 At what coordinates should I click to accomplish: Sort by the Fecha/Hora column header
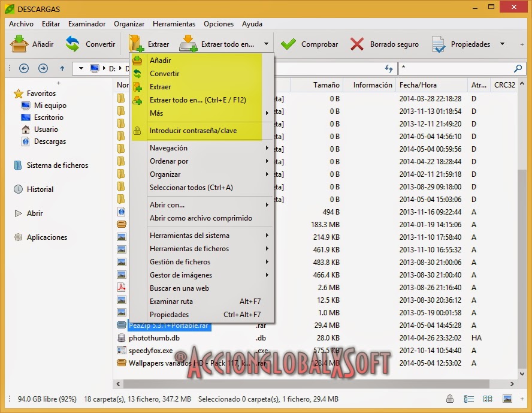pyautogui.click(x=431, y=85)
